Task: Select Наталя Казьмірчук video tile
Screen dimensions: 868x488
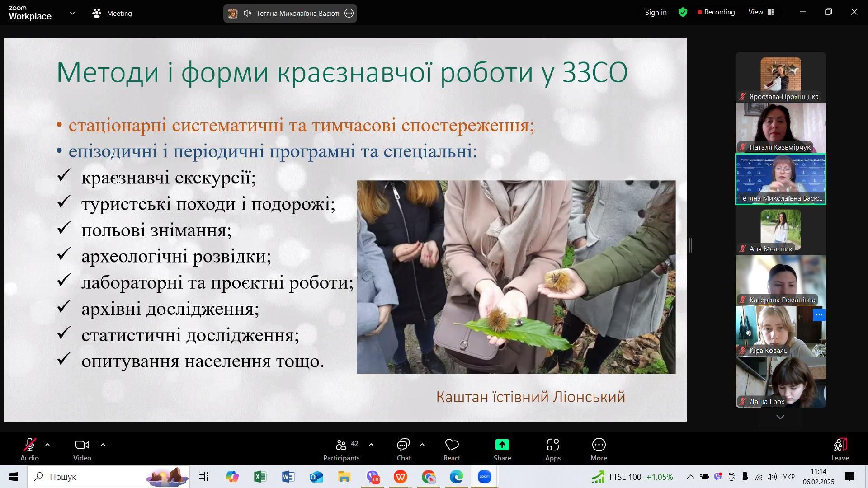Action: pos(781,128)
